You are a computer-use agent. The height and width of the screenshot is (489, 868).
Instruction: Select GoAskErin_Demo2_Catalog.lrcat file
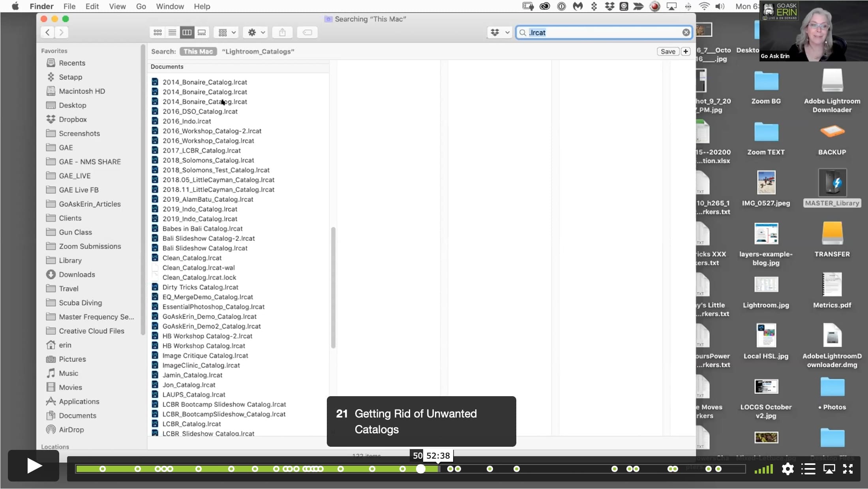[x=211, y=326]
